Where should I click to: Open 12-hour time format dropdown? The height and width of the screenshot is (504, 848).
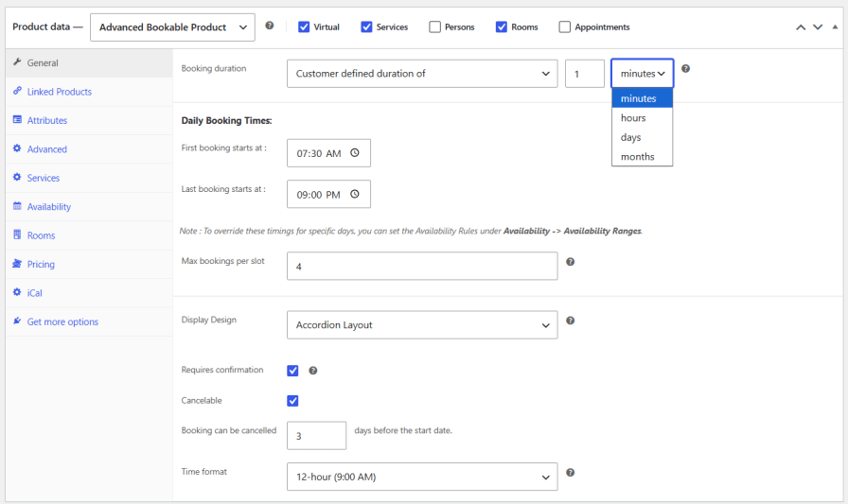(422, 477)
